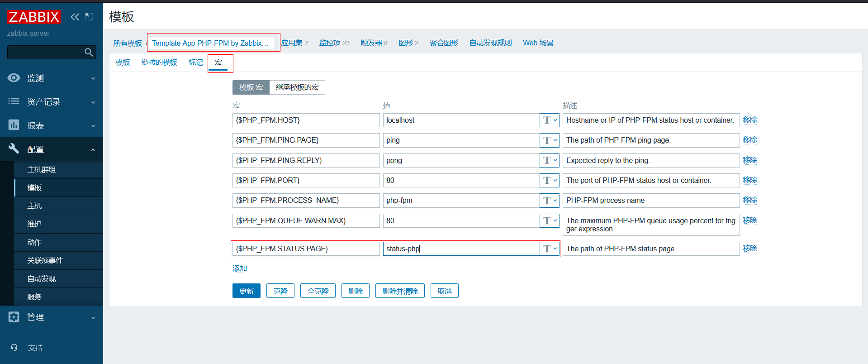Remove the {$PHP_FPM.PORT} macro row

point(750,180)
